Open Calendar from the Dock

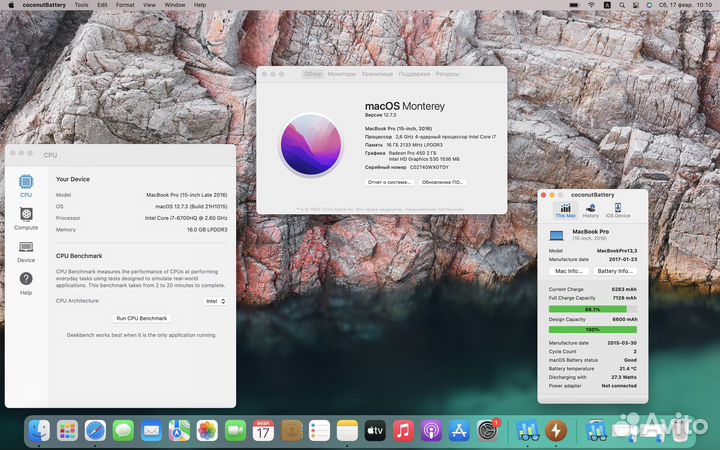[263, 431]
